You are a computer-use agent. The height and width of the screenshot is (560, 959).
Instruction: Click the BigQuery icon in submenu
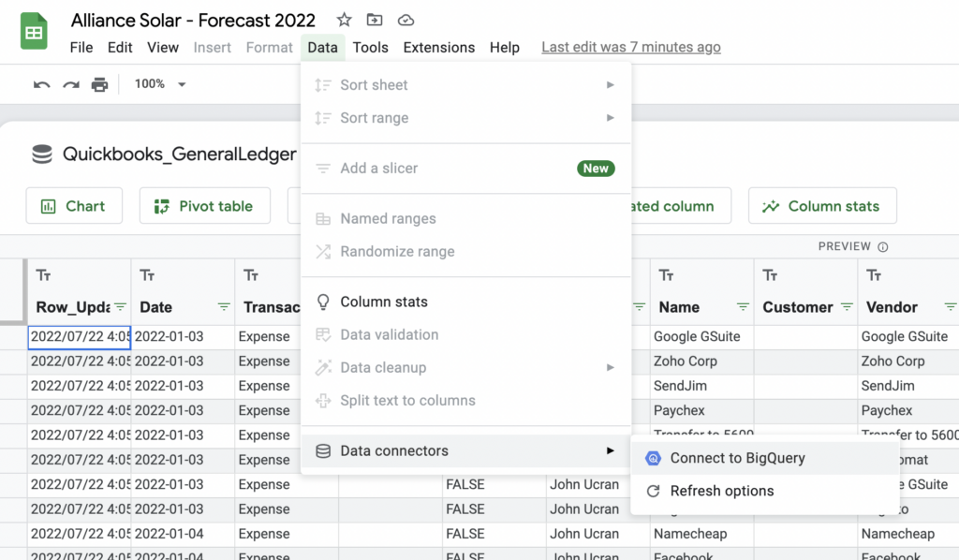[653, 458]
